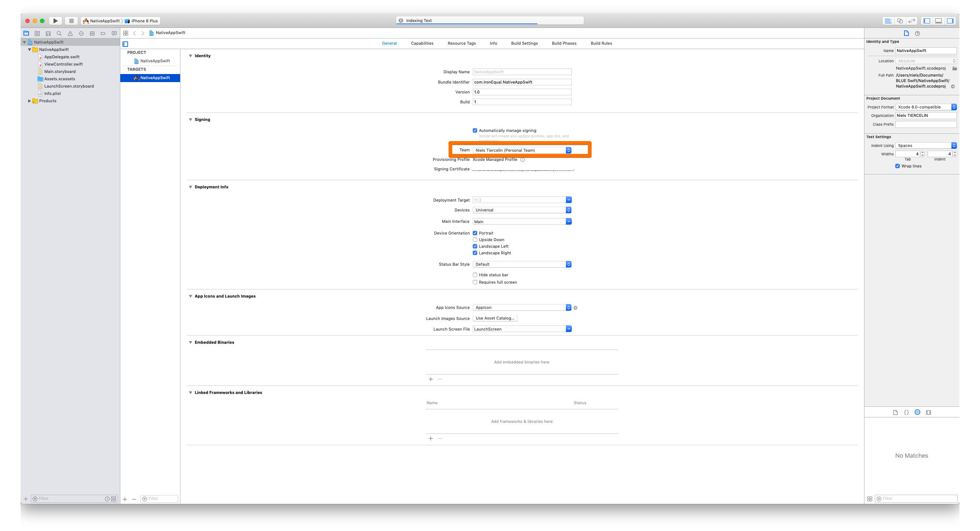Edit the Bundle Identifier input field
Image resolution: width=980 pixels, height=531 pixels.
(x=522, y=82)
